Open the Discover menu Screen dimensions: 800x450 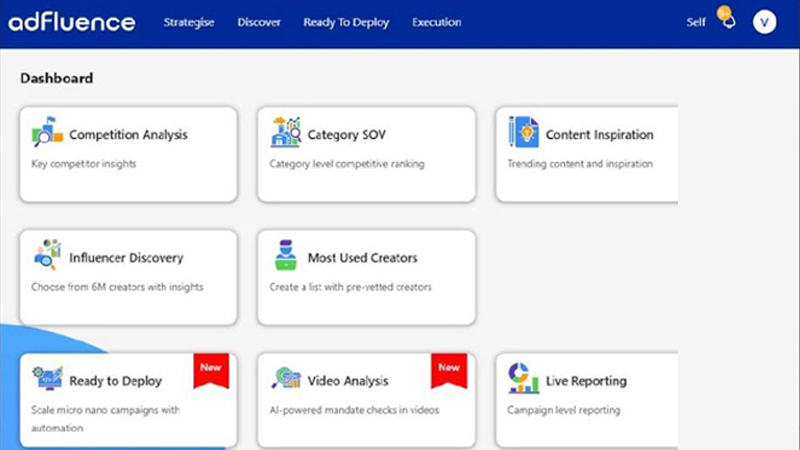pyautogui.click(x=259, y=22)
